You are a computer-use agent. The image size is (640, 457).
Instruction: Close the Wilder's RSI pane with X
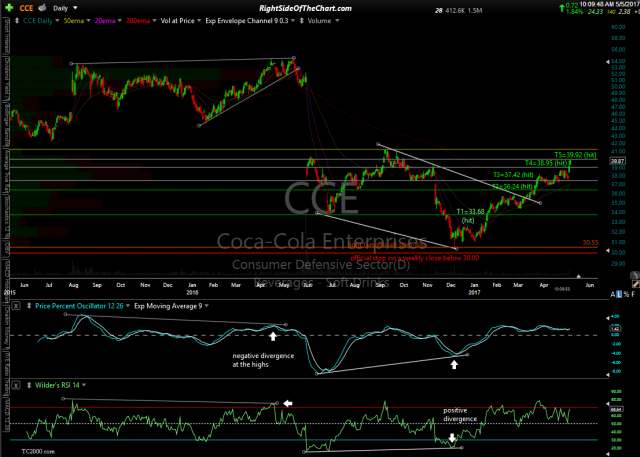16,385
